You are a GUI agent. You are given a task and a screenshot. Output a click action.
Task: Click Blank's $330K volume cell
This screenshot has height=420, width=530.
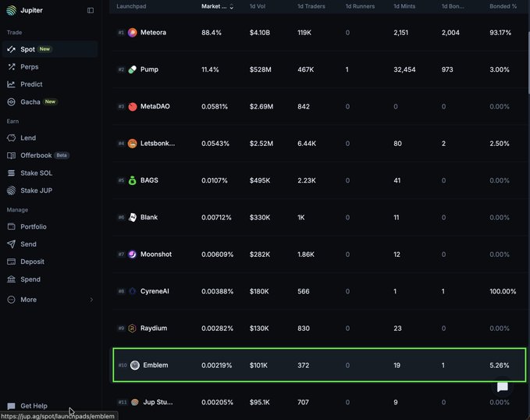[260, 217]
